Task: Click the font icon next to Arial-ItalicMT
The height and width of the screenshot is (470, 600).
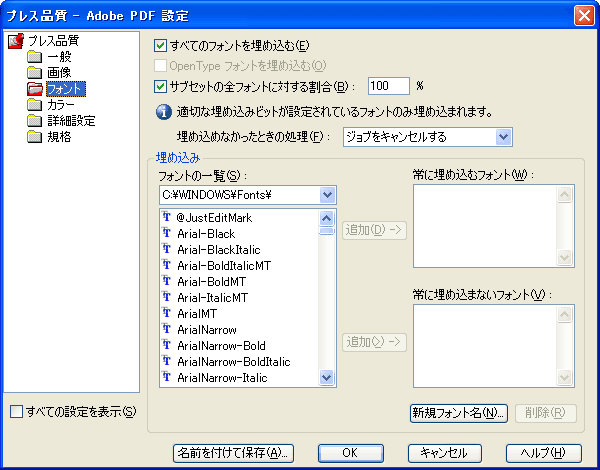Action: pyautogui.click(x=166, y=297)
